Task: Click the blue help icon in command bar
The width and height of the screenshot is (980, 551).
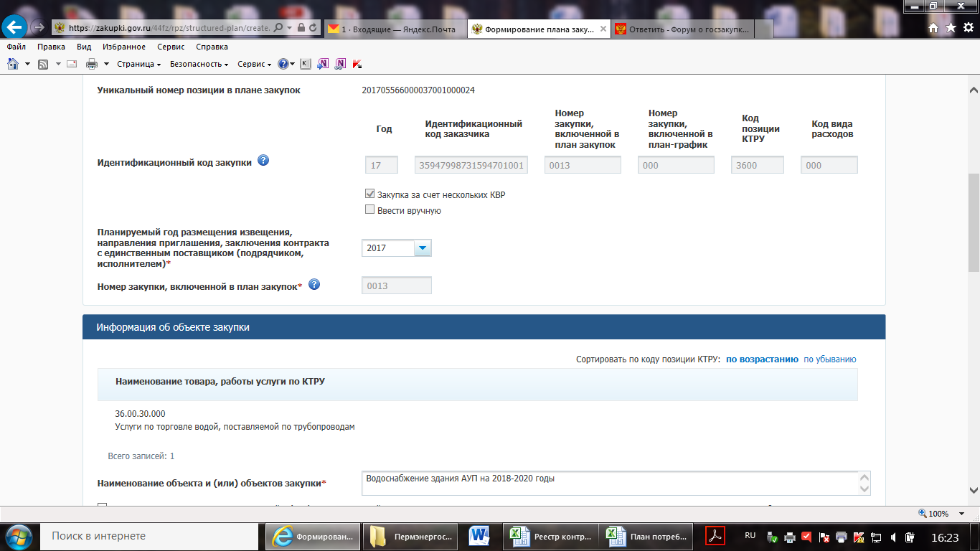Action: [x=283, y=64]
